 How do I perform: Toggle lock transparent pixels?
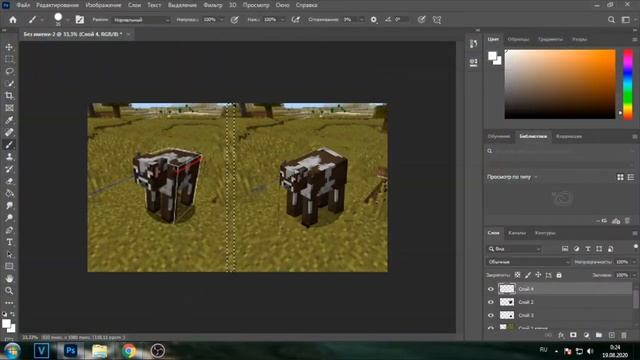point(517,275)
